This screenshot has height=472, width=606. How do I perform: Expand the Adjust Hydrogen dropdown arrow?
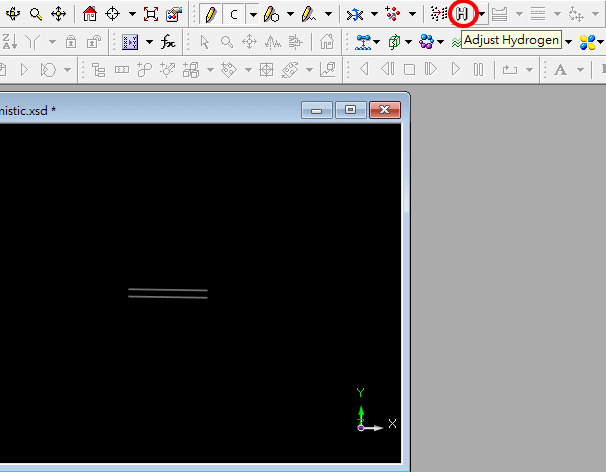click(x=481, y=15)
